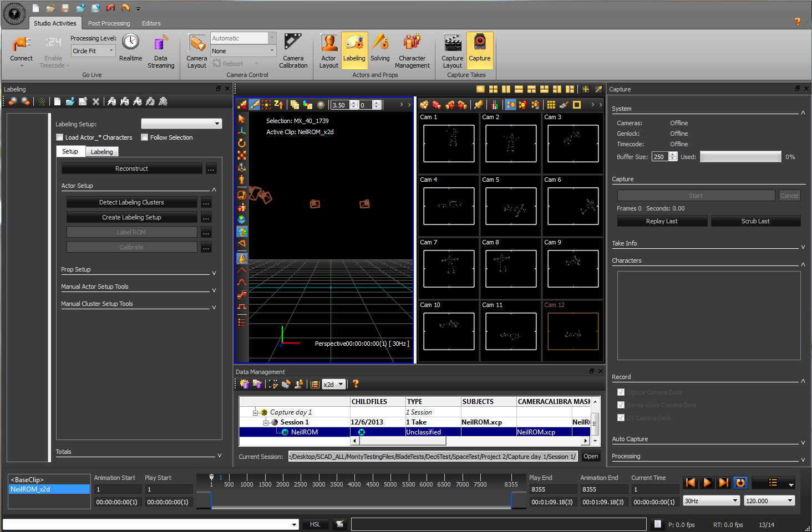Select the Cam 5 view thumbnail
Image resolution: width=812 pixels, height=532 pixels.
pyautogui.click(x=511, y=206)
